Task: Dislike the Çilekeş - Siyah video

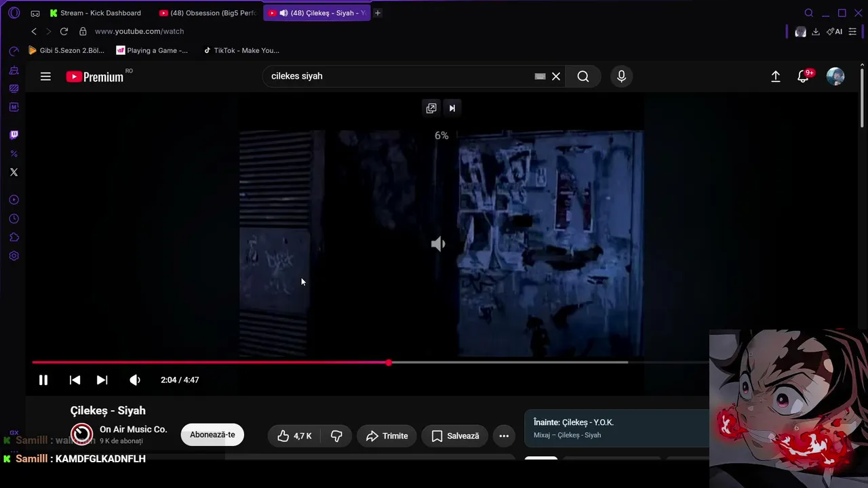Action: 336,436
